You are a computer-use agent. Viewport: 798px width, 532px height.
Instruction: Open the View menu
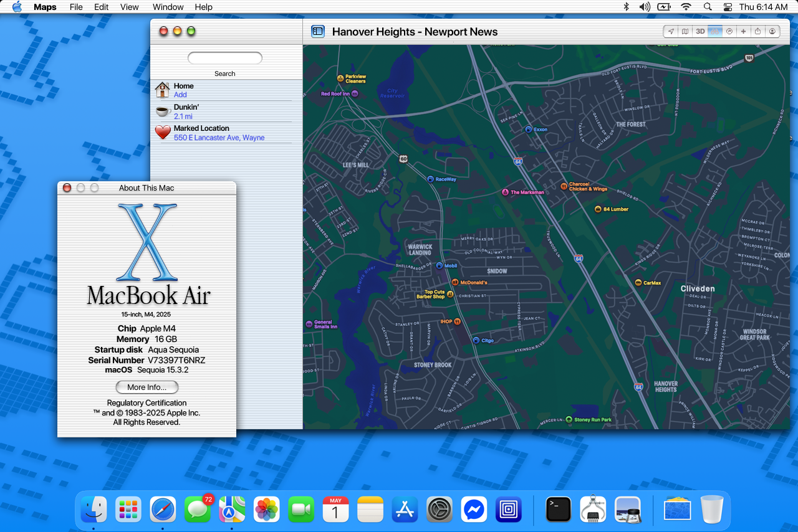coord(130,7)
